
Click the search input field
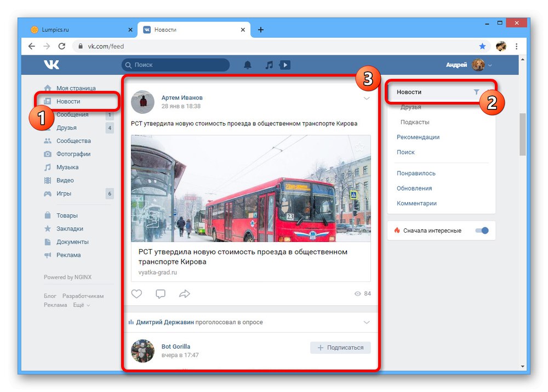point(175,65)
